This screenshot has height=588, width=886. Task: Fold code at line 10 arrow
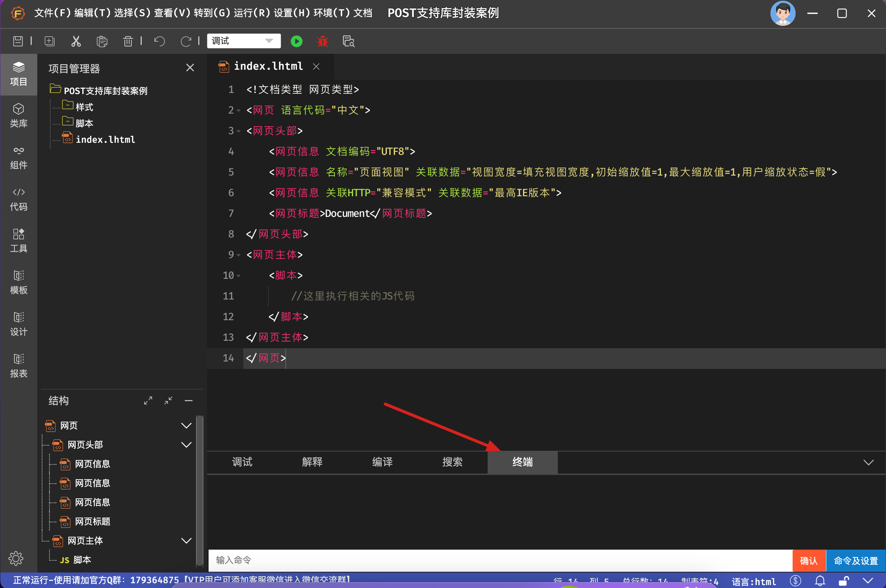pos(238,276)
